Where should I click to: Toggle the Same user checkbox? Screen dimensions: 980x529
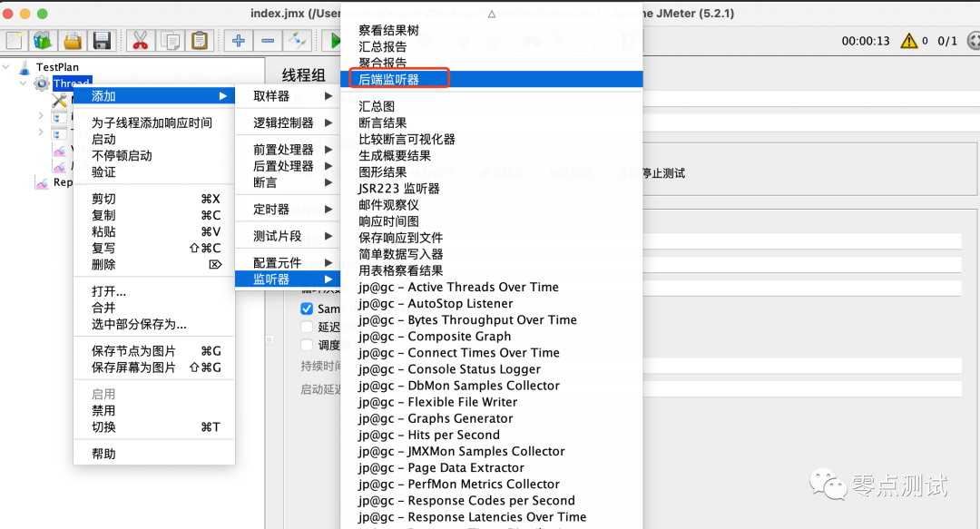coord(307,309)
